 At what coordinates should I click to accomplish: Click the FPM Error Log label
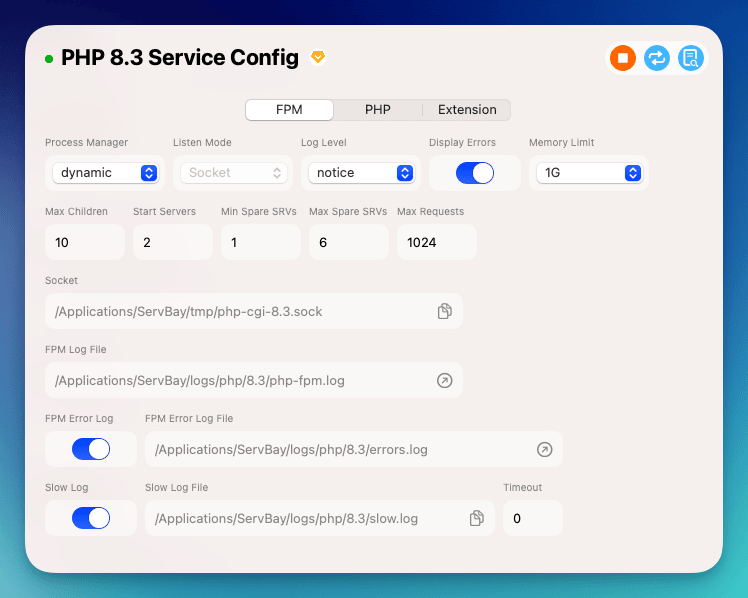79,418
